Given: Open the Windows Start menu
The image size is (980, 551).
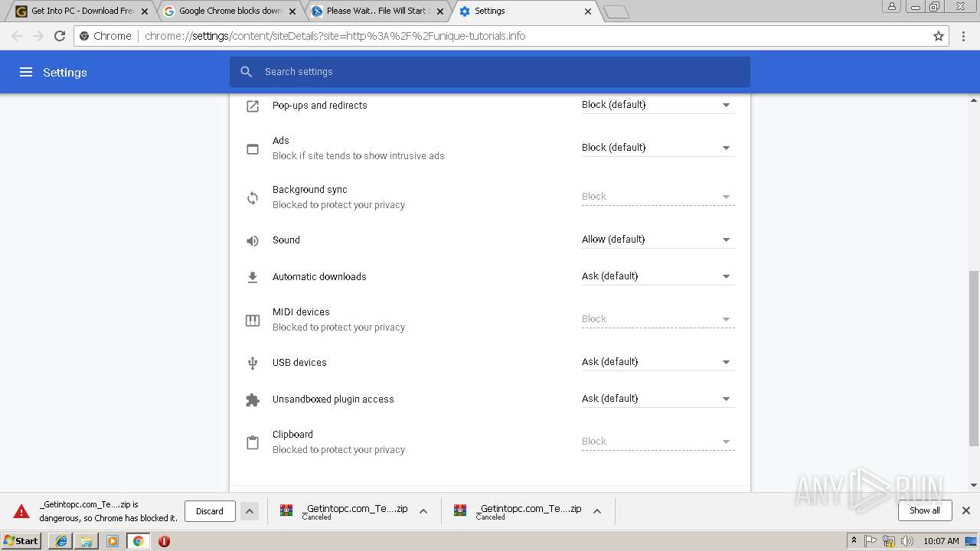Looking at the screenshot, I should click(x=21, y=540).
